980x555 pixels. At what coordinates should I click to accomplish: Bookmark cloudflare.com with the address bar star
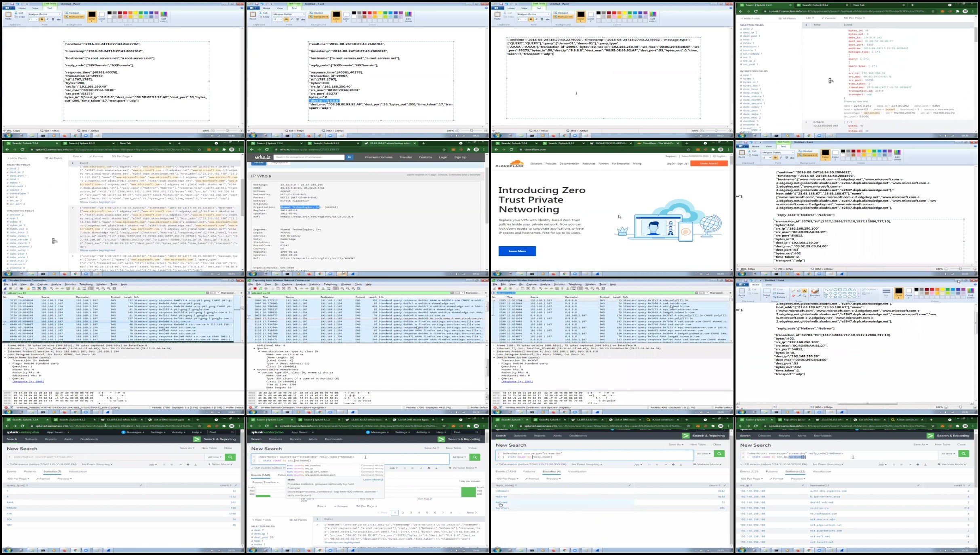pos(687,150)
